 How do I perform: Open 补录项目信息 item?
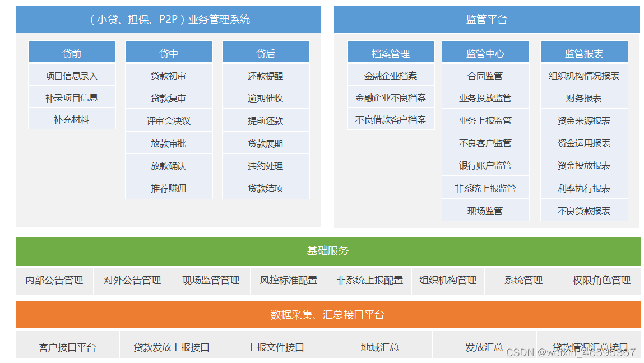pyautogui.click(x=72, y=97)
